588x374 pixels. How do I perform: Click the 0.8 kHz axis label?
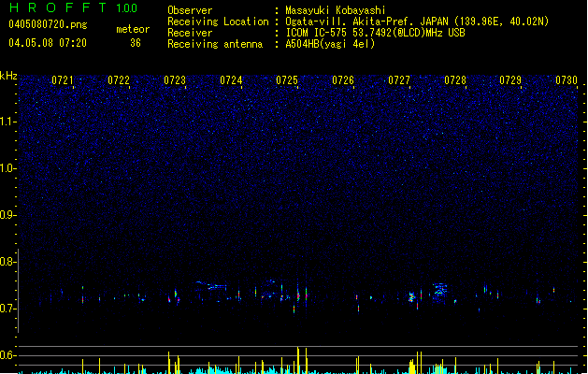[x=7, y=262]
